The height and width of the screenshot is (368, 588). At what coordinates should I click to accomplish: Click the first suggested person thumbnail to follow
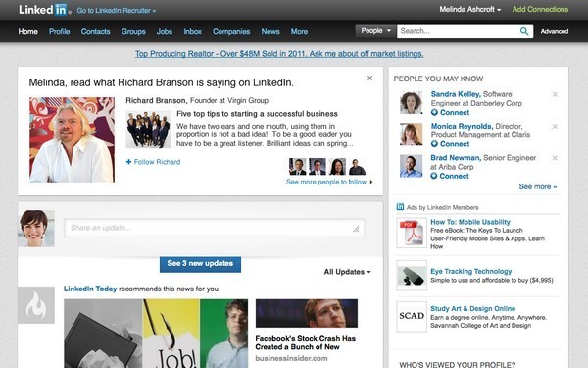[297, 167]
